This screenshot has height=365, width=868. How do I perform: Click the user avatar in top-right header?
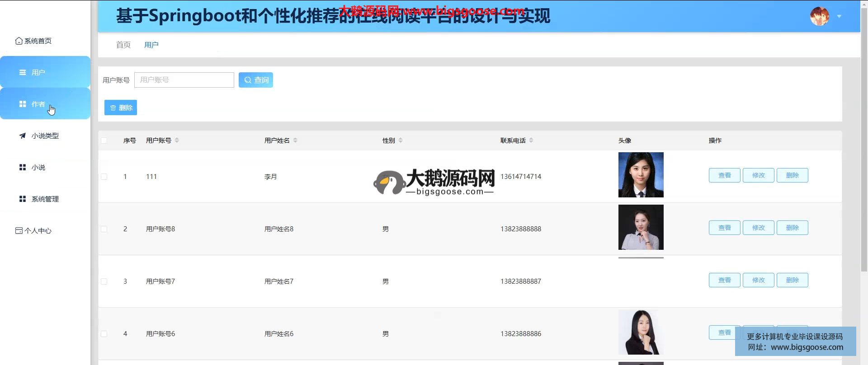[x=819, y=16]
